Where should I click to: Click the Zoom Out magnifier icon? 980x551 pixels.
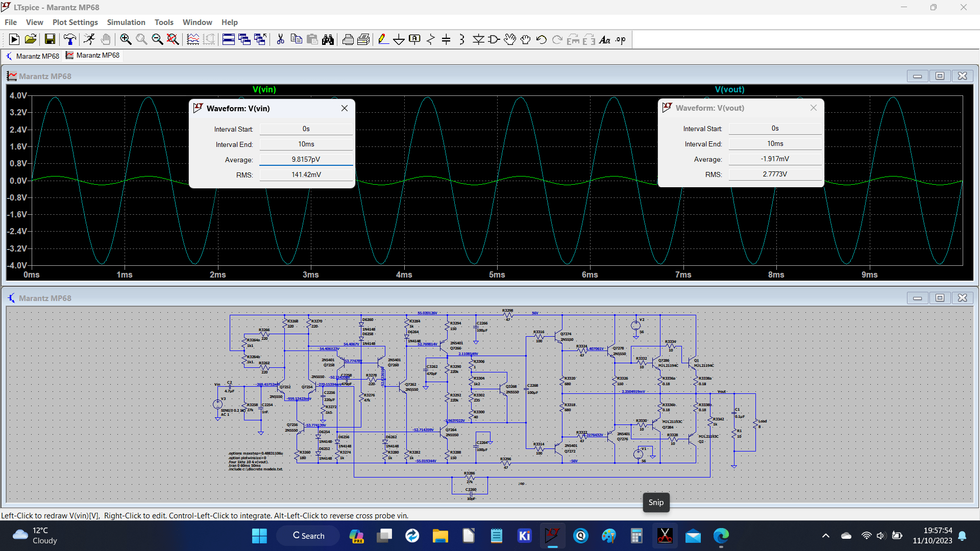157,39
